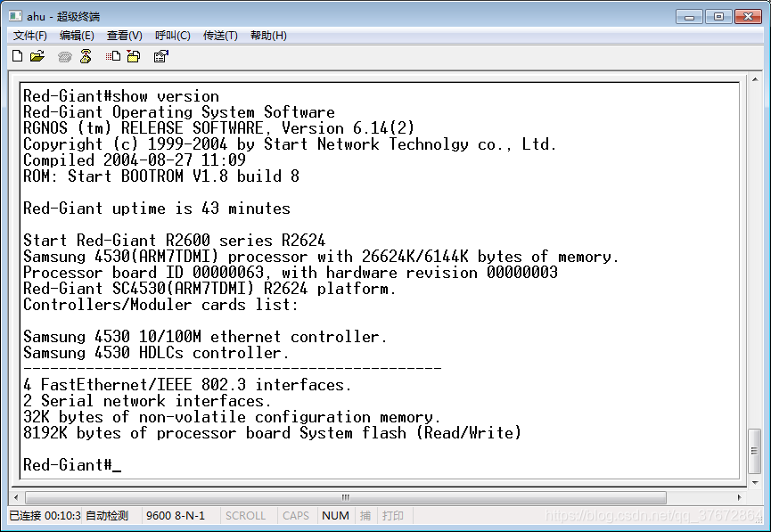Click the 'Version 6.14(2)' text line

pos(218,127)
